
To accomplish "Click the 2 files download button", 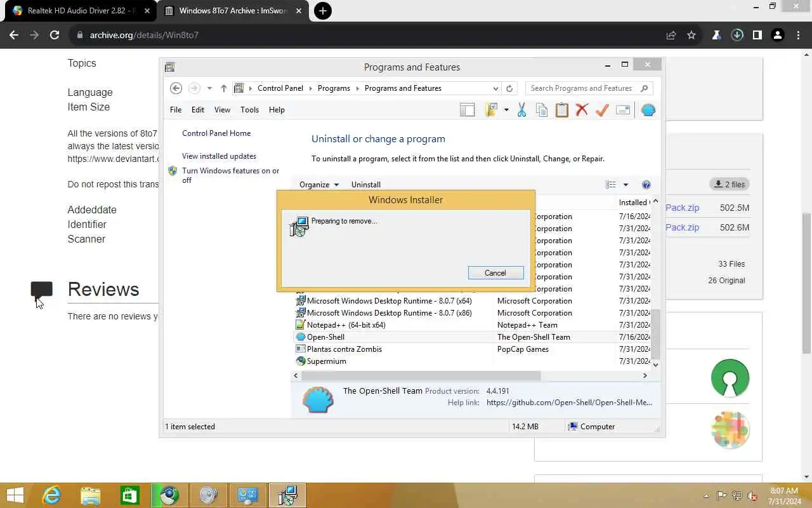I will pyautogui.click(x=730, y=184).
